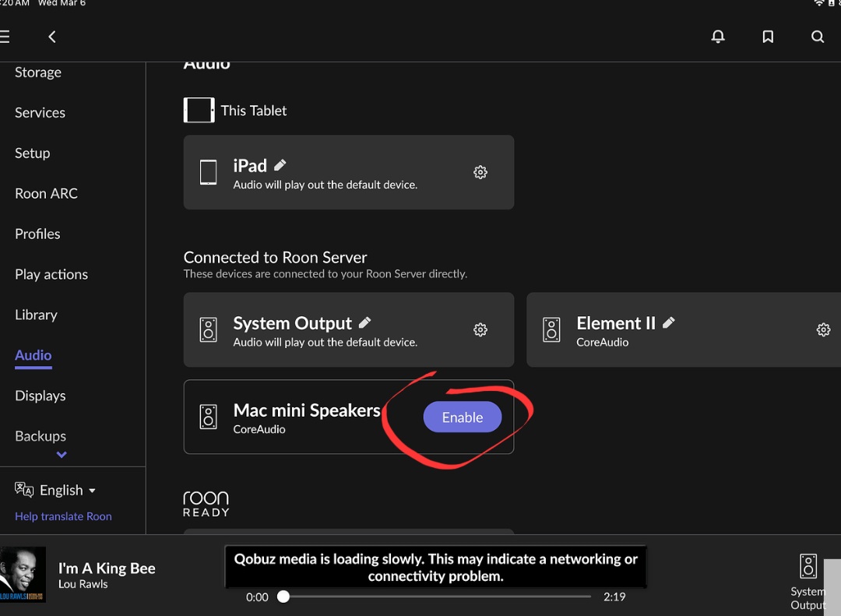
Task: Select the Audio settings tab
Action: pos(33,355)
